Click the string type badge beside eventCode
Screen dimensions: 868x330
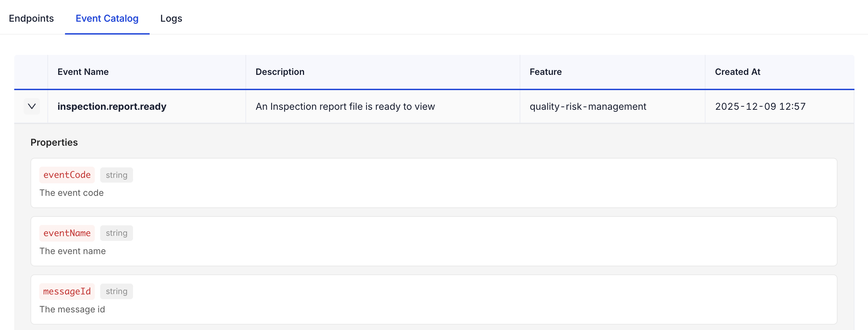pos(116,175)
